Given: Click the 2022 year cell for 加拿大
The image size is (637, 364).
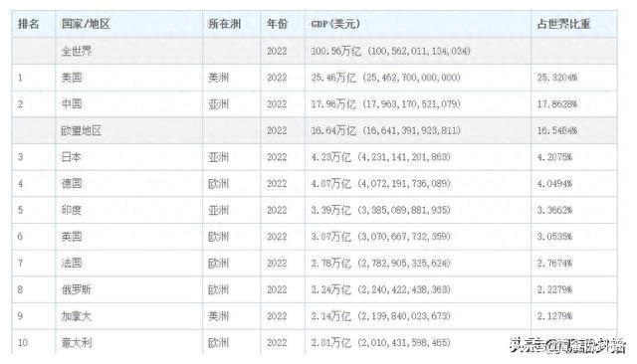Looking at the screenshot, I should click(x=277, y=316).
